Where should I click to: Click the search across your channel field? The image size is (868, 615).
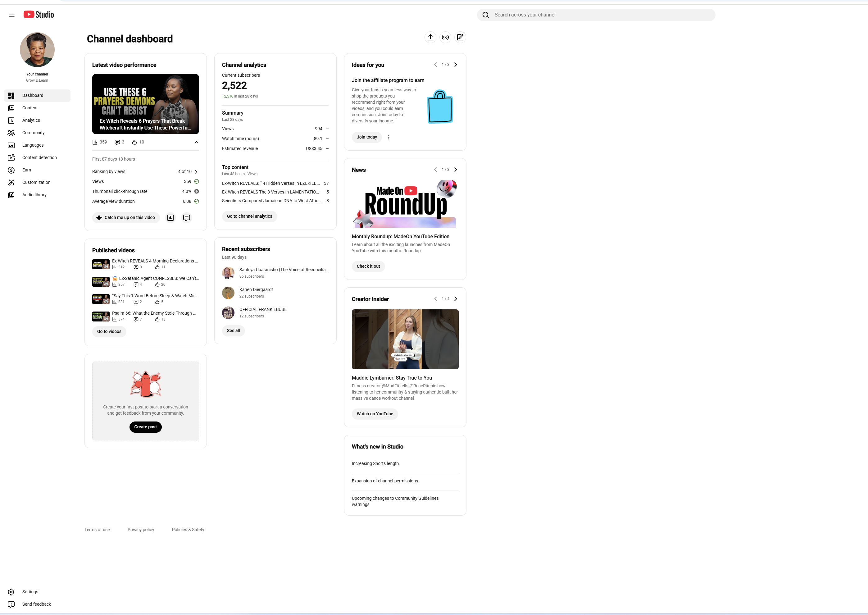coord(596,15)
